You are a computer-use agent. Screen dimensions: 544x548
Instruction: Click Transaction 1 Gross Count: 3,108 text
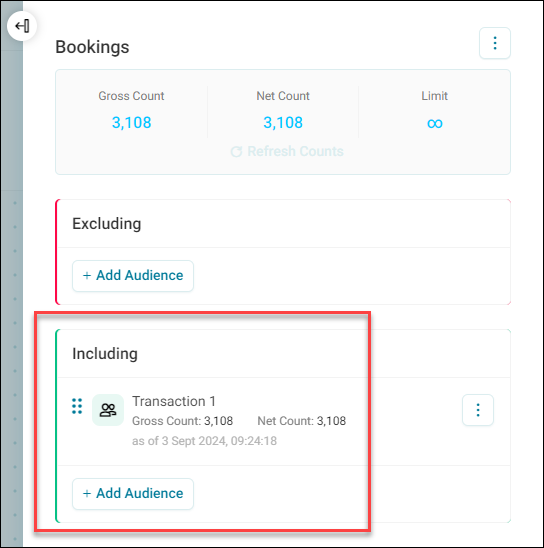pos(182,421)
